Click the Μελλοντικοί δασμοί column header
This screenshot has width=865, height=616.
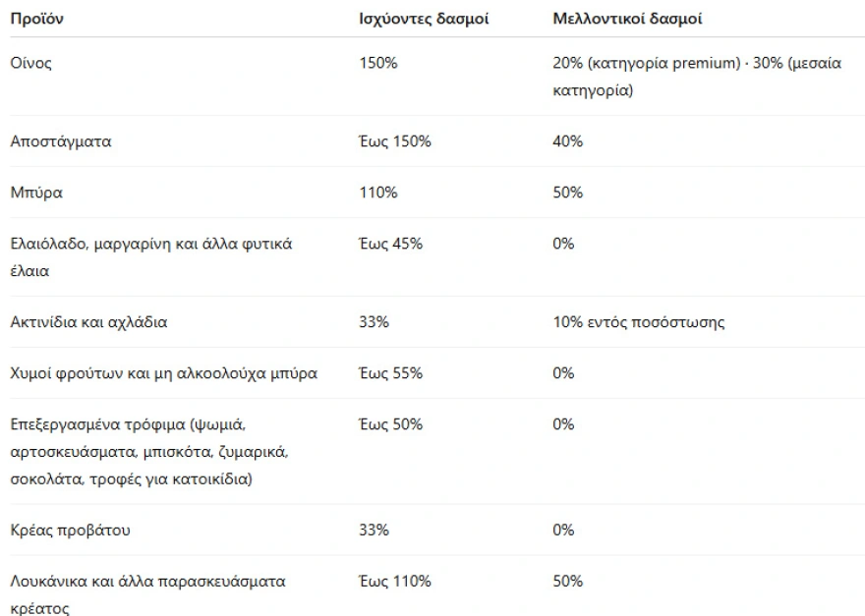point(627,19)
